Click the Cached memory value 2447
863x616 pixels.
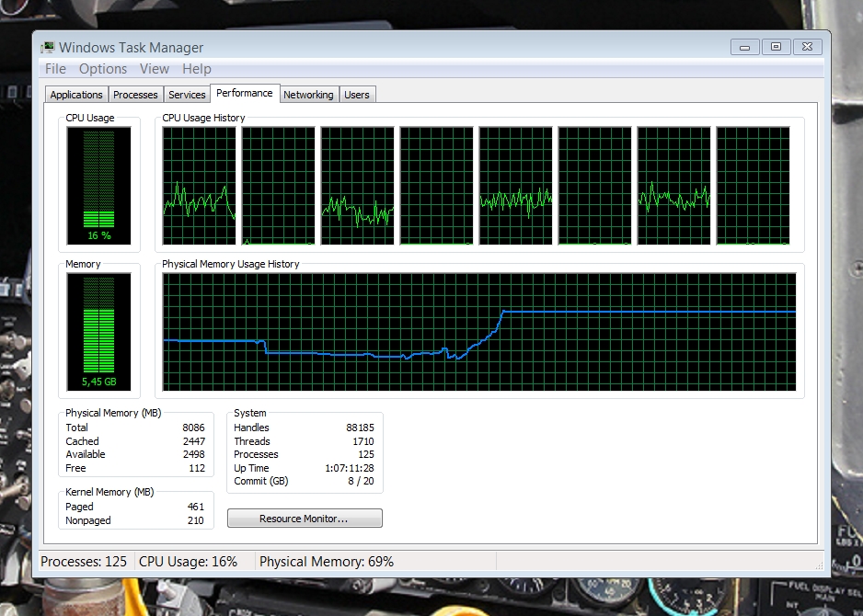pos(194,441)
